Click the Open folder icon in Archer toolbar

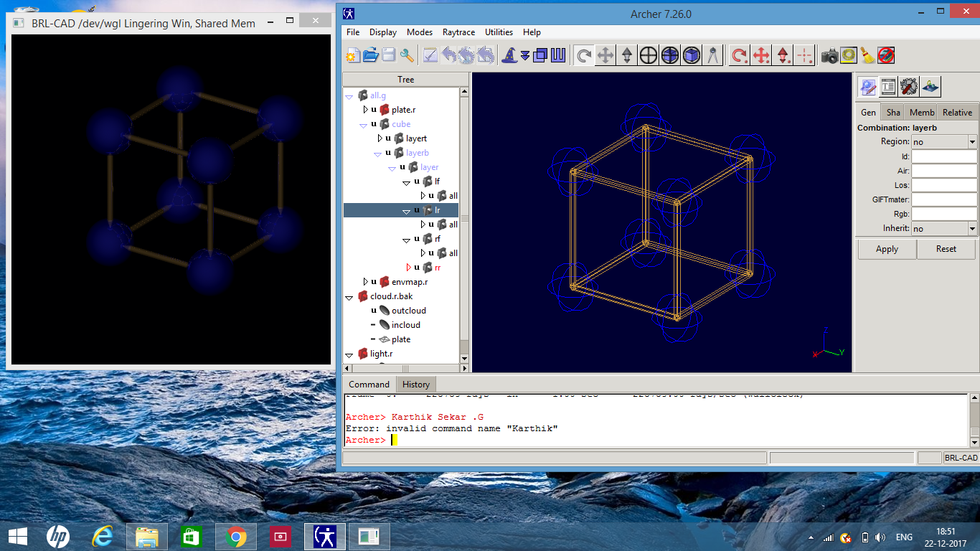point(370,55)
